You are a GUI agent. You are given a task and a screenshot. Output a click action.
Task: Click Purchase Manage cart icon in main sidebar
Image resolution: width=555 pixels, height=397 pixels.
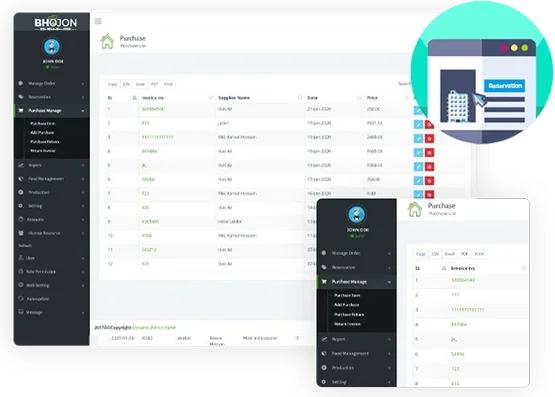(21, 110)
